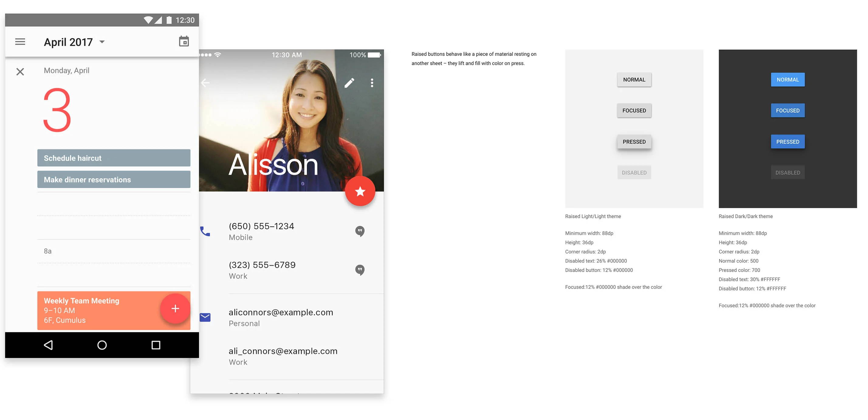Viewport: 868px width, 420px height.
Task: Click the dark theme blue FOCUSED button
Action: (x=788, y=111)
